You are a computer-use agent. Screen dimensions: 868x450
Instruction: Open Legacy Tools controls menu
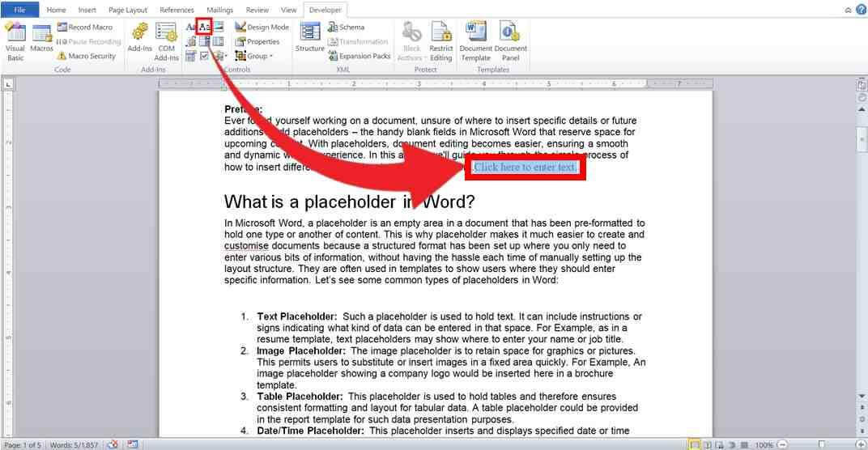pyautogui.click(x=220, y=56)
